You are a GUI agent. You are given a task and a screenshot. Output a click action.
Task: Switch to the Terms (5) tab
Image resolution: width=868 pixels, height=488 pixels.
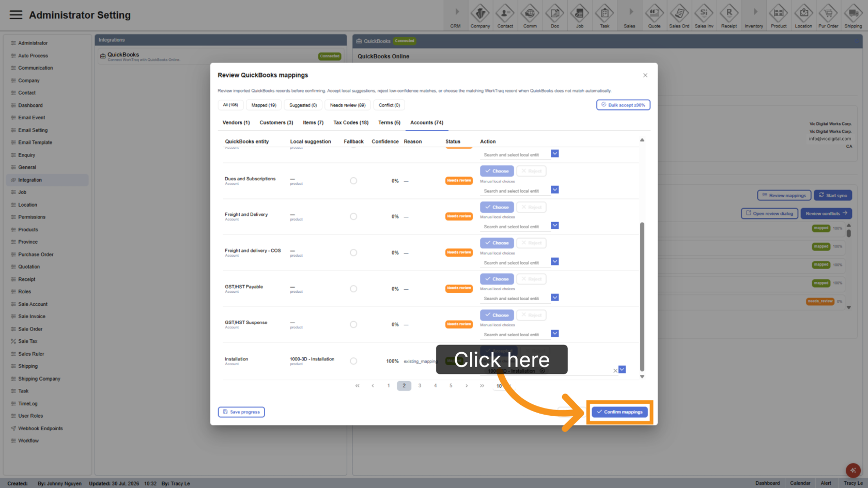389,123
